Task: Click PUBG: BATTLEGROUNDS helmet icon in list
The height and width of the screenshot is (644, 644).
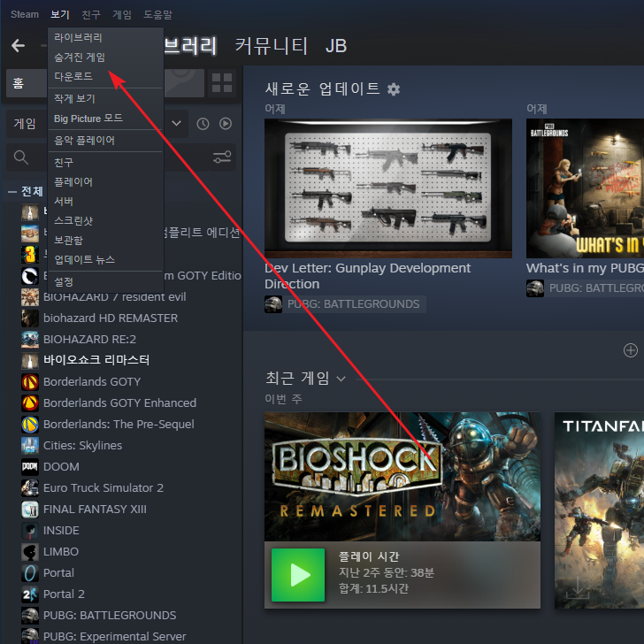Action: click(30, 616)
